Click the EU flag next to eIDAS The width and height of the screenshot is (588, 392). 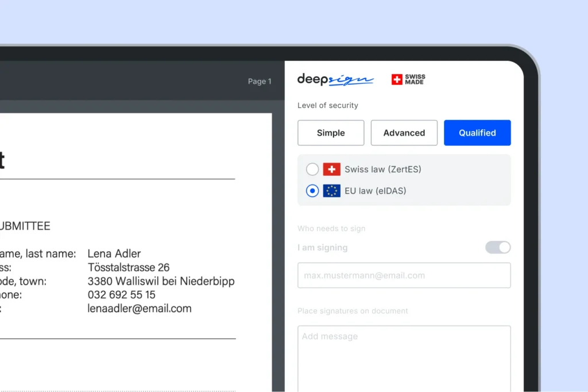click(331, 191)
